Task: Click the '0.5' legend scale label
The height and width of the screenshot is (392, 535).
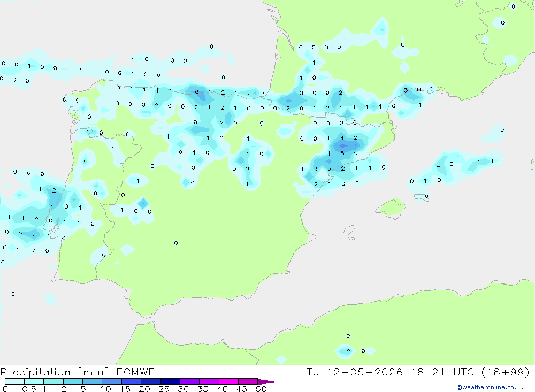Action: (29, 389)
